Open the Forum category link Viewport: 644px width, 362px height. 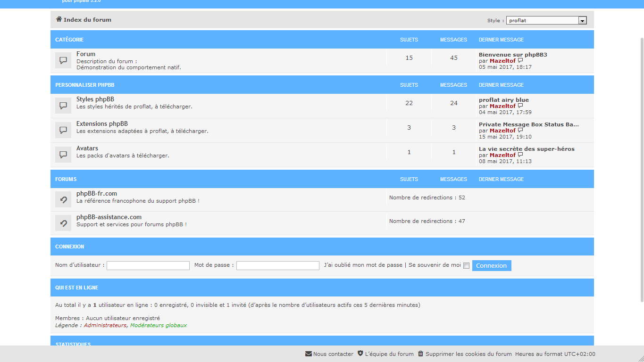86,54
